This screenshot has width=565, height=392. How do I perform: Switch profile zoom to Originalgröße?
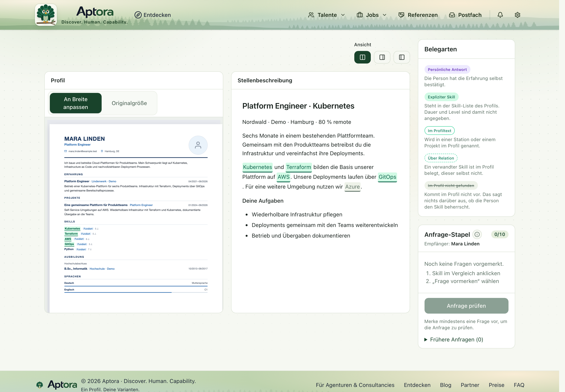(129, 103)
